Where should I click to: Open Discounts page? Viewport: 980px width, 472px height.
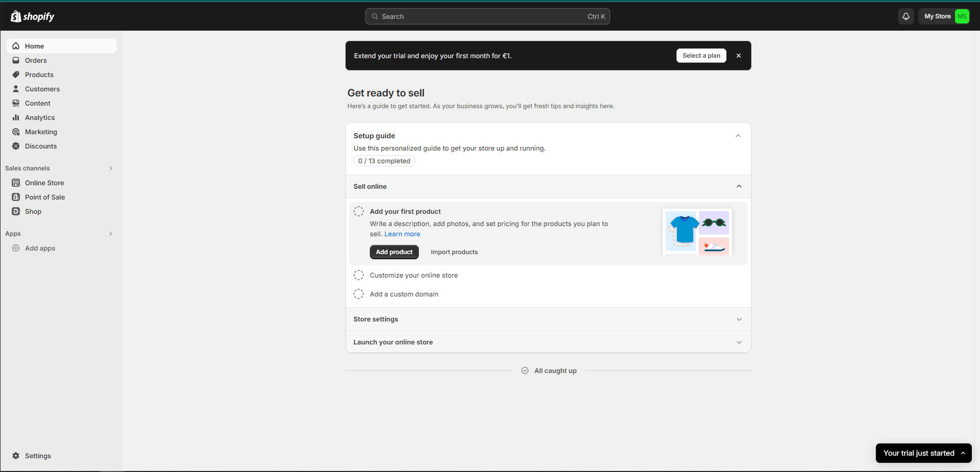pyautogui.click(x=62, y=146)
